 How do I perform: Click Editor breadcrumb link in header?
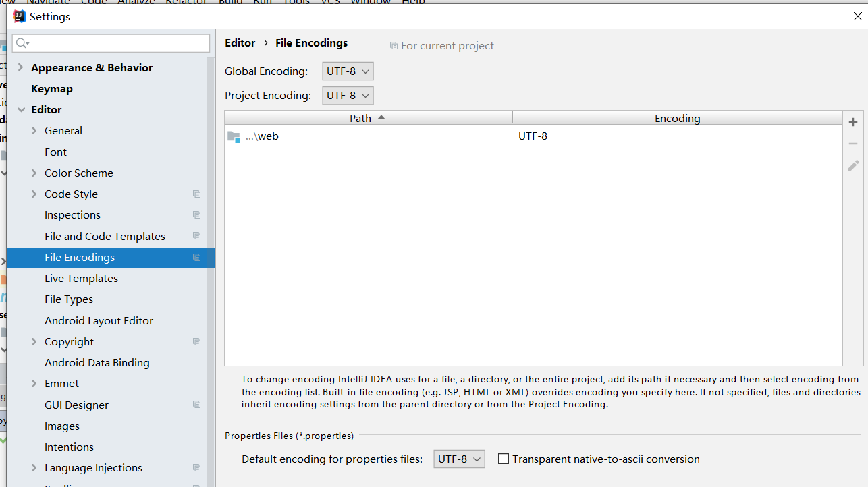tap(240, 43)
